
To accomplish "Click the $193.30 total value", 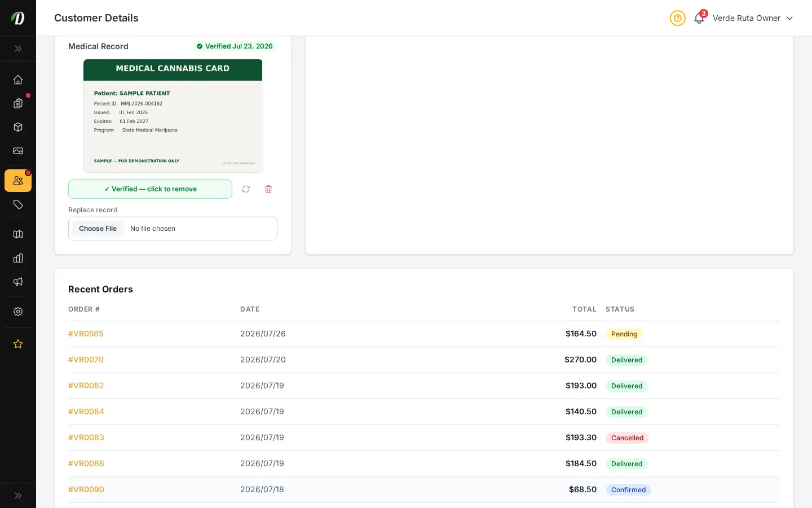I will [581, 437].
